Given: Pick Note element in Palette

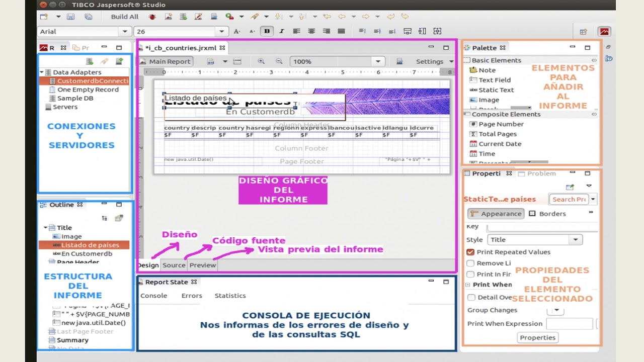Looking at the screenshot, I should pyautogui.click(x=482, y=70).
